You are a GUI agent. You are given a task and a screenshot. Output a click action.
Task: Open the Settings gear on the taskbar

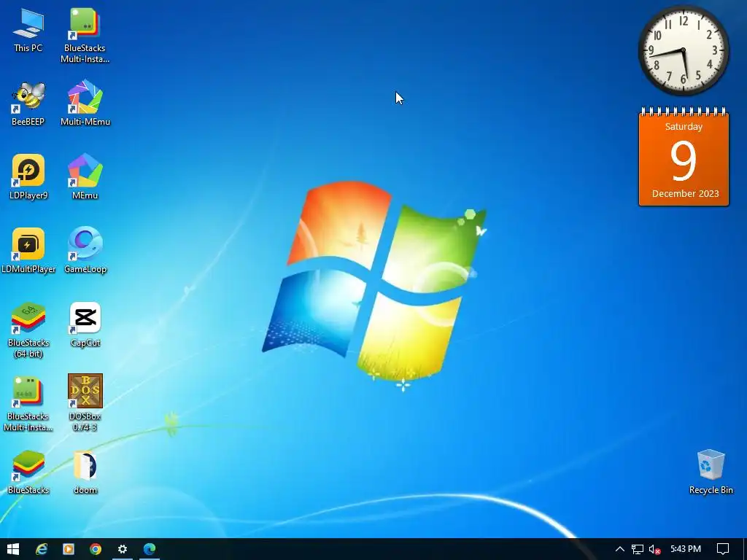click(x=123, y=549)
